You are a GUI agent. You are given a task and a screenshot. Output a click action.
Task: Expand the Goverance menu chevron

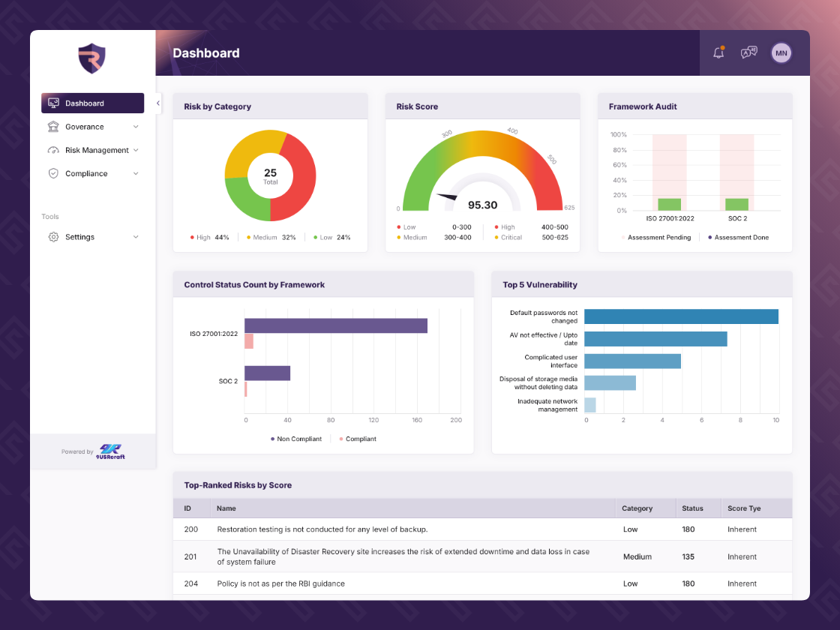(136, 127)
